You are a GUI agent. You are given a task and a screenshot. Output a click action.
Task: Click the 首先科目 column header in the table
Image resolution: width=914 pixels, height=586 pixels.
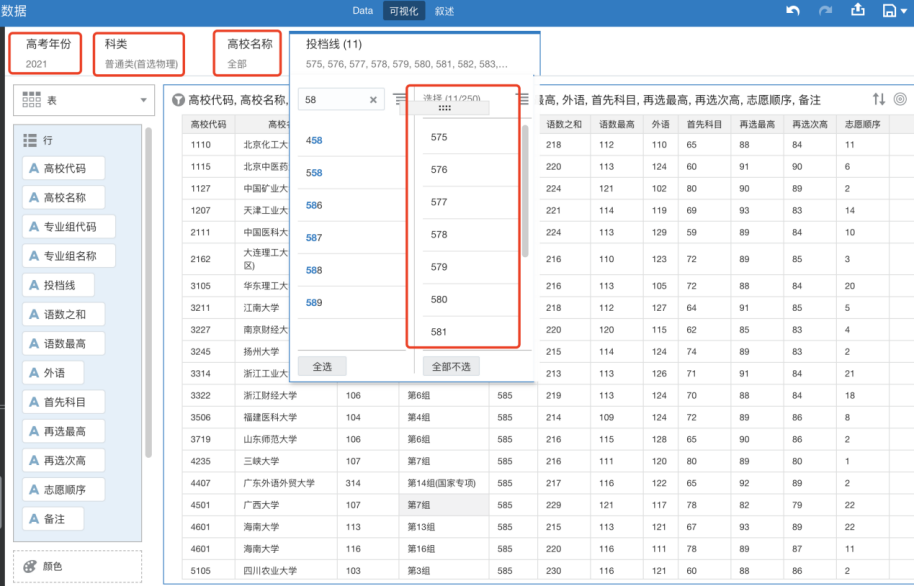pyautogui.click(x=704, y=124)
